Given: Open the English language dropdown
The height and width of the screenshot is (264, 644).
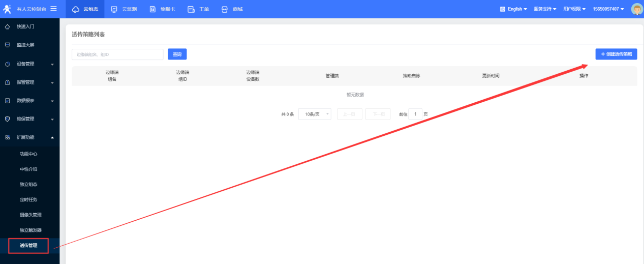Looking at the screenshot, I should [513, 9].
